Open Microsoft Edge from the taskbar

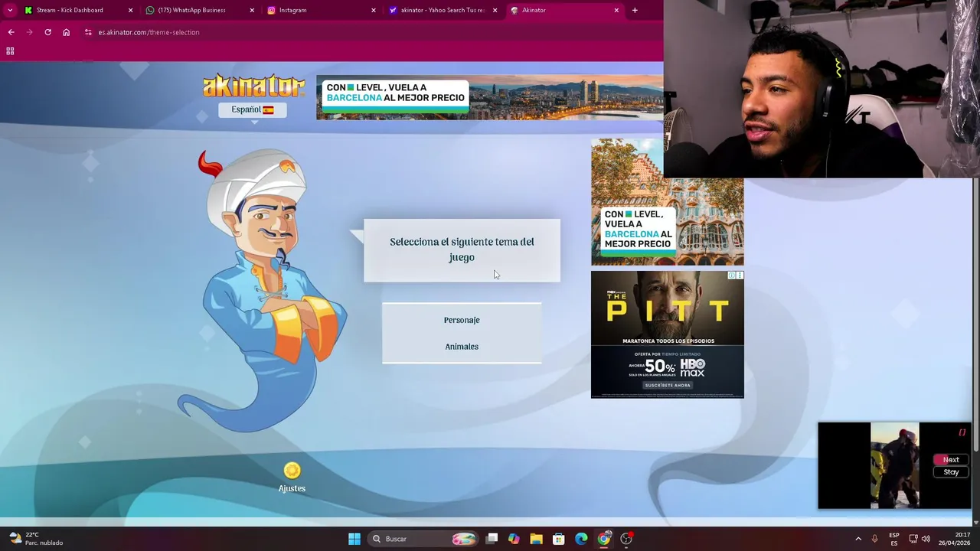pos(581,539)
